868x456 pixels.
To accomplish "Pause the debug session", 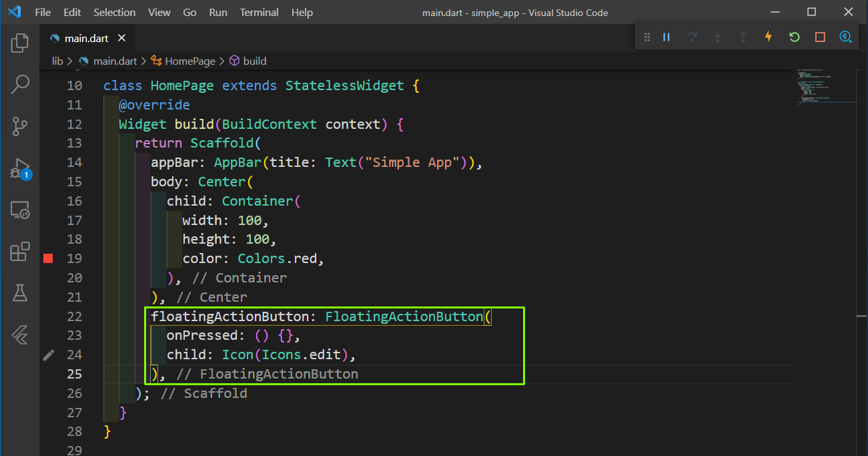I will point(666,37).
